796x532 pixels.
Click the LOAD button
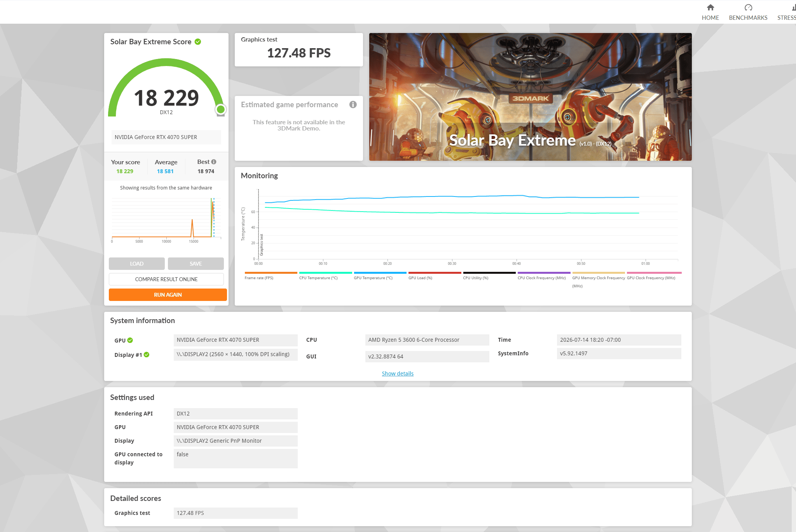click(137, 264)
